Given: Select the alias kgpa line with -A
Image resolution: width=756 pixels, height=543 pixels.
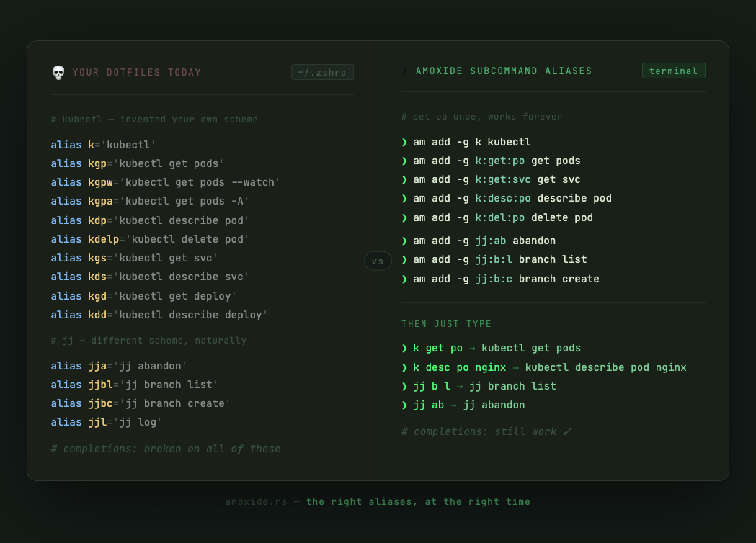Looking at the screenshot, I should click(149, 202).
